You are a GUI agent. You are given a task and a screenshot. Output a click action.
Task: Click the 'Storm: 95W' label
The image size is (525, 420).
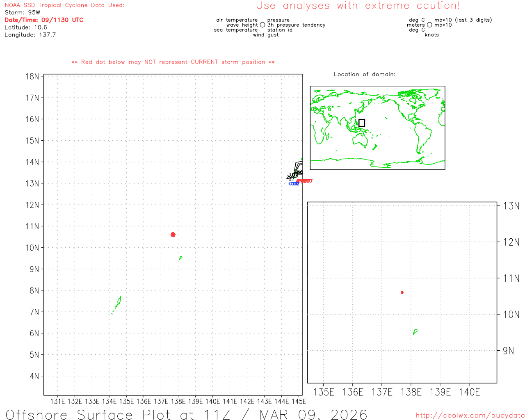tap(23, 13)
